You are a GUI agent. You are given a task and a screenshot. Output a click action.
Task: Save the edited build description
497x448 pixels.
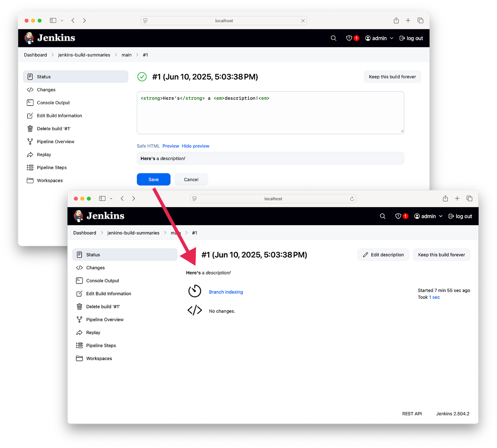coord(153,179)
